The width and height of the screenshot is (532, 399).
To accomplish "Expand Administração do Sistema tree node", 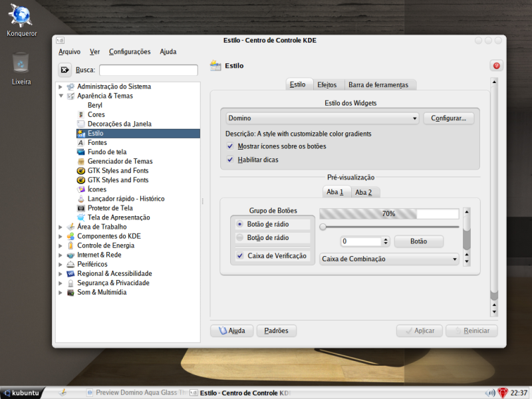I will (x=61, y=87).
